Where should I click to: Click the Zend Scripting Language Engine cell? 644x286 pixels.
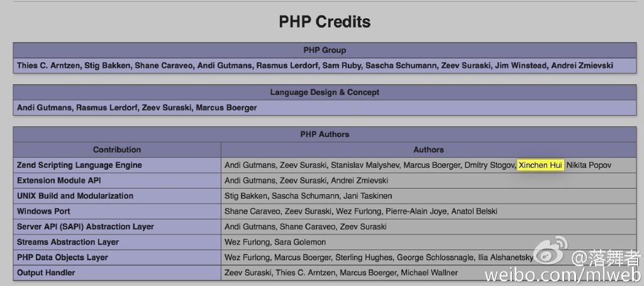click(117, 165)
